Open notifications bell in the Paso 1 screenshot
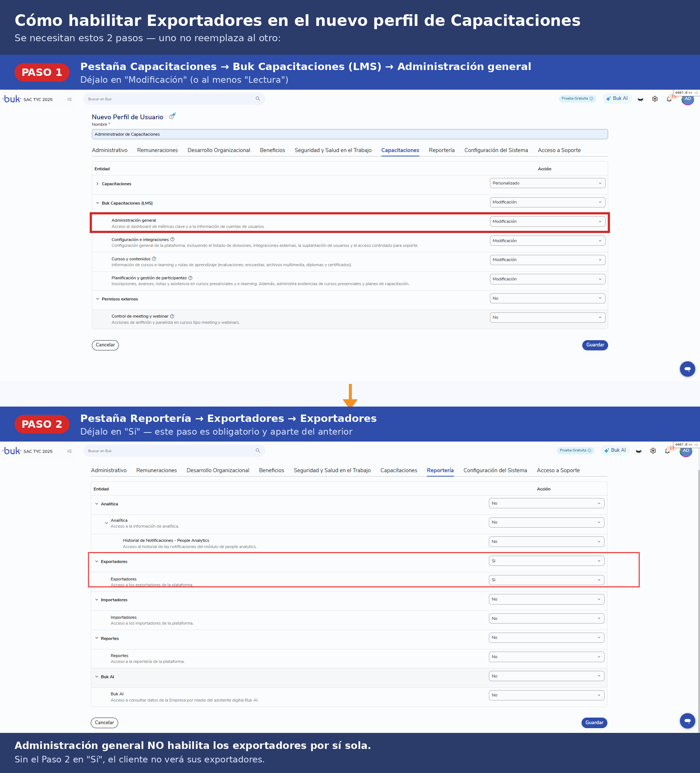The image size is (700, 773). click(669, 99)
